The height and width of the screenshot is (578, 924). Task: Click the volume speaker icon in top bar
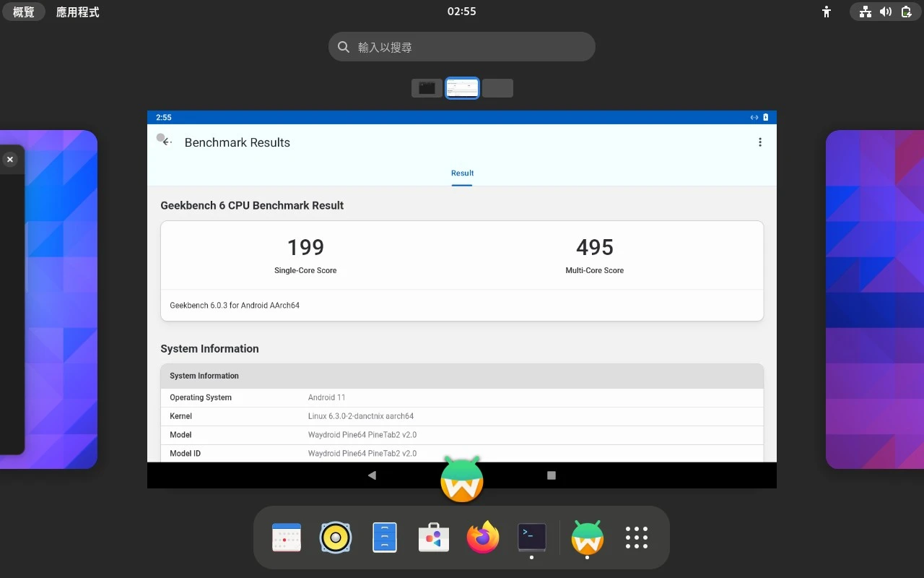point(886,12)
